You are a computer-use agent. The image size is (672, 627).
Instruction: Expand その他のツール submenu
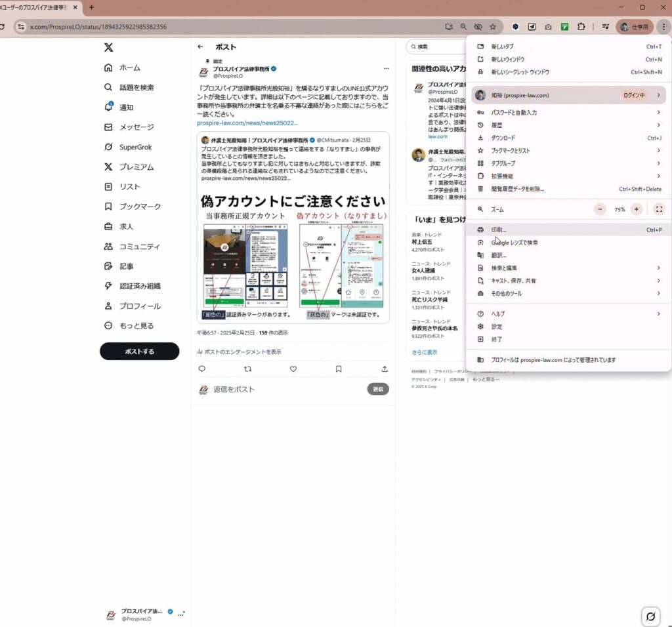[568, 293]
